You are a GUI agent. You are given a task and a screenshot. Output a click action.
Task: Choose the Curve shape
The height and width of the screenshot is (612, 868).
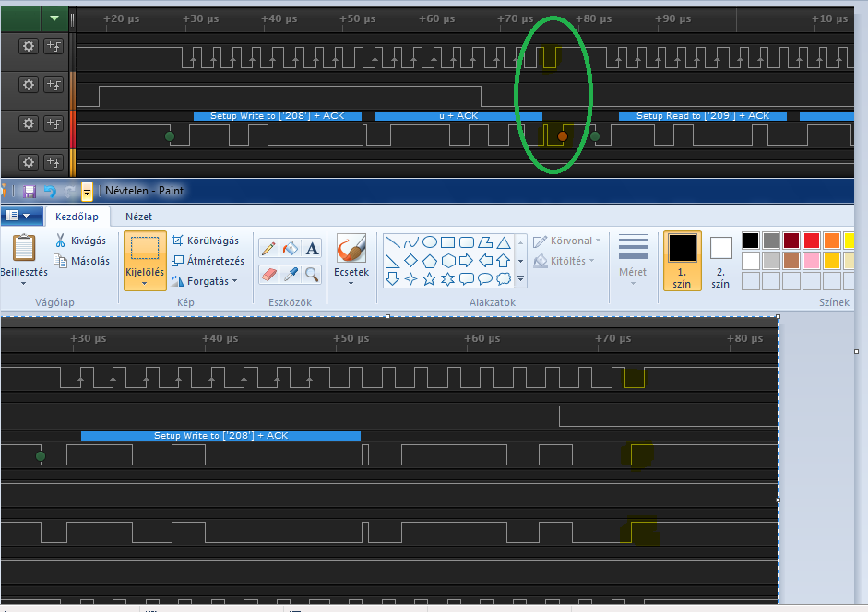[x=411, y=242]
